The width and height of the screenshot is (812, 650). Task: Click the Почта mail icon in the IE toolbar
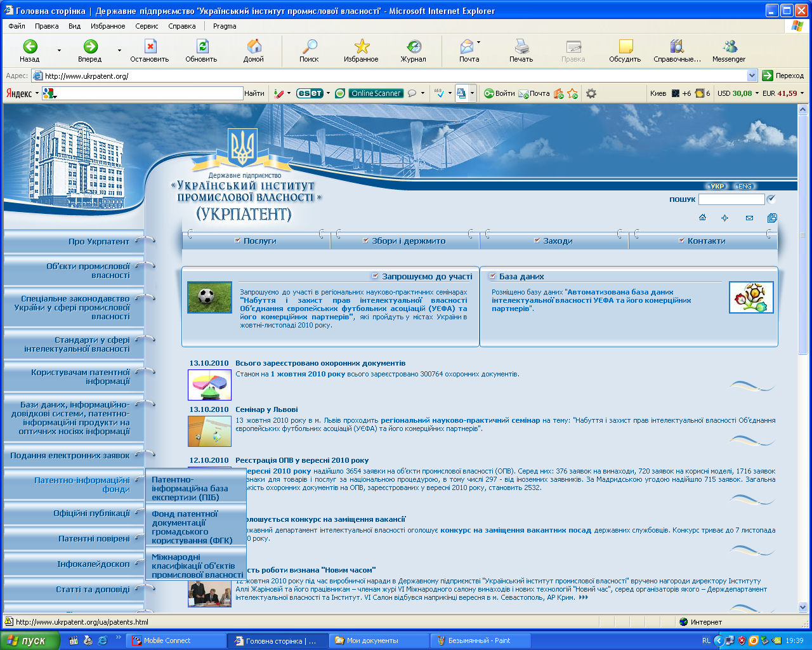point(467,50)
